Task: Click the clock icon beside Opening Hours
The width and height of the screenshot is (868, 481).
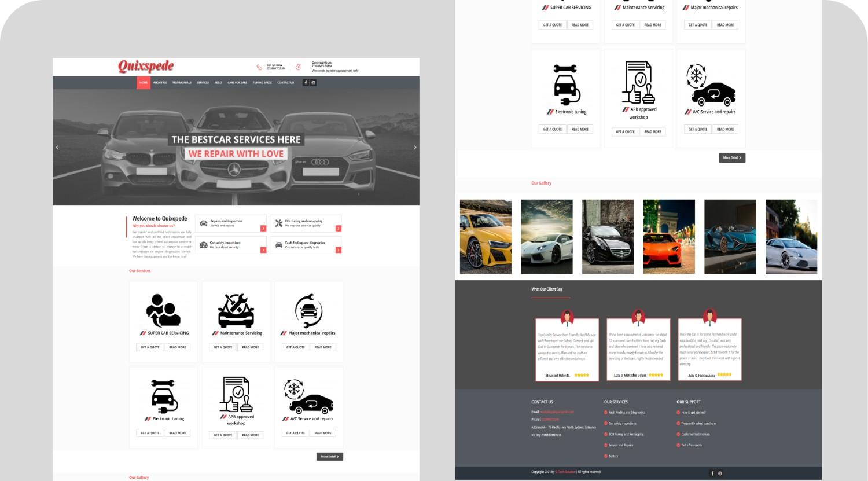Action: [299, 67]
